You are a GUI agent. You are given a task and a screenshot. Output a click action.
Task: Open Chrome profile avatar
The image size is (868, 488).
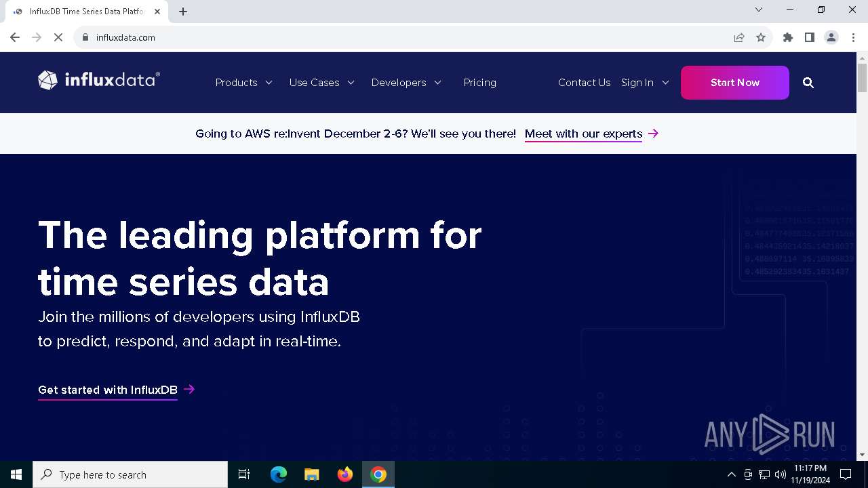[831, 37]
